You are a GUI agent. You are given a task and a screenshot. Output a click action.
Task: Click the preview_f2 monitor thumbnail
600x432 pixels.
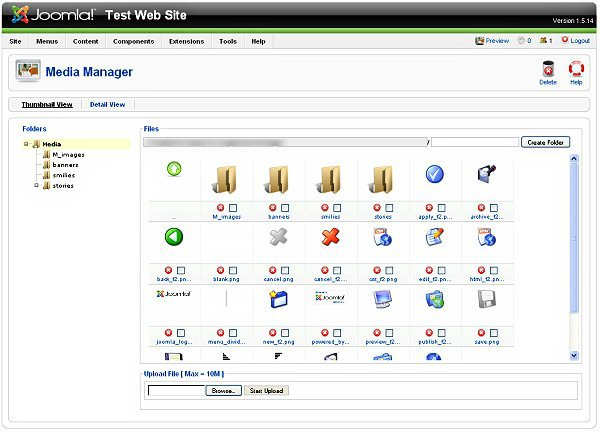(383, 299)
